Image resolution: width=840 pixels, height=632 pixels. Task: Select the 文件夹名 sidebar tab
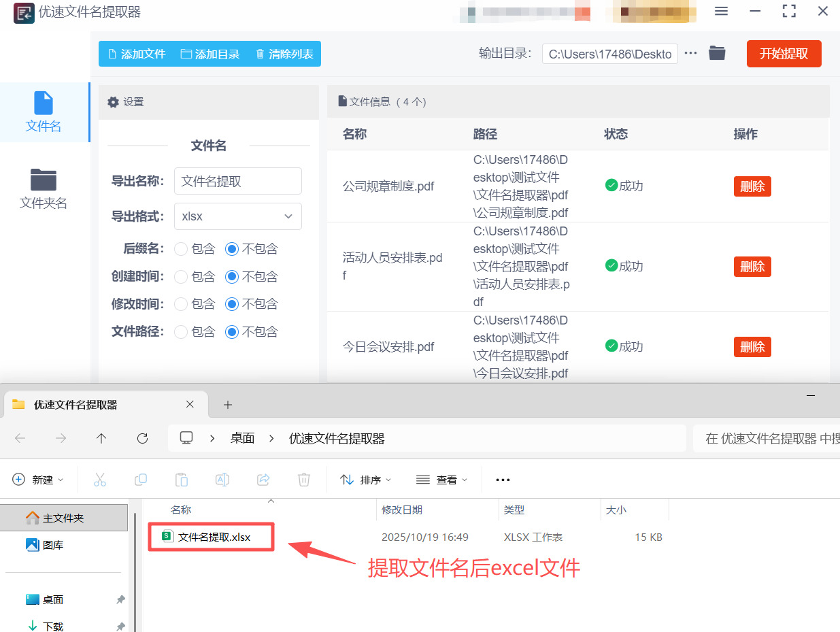[x=44, y=189]
